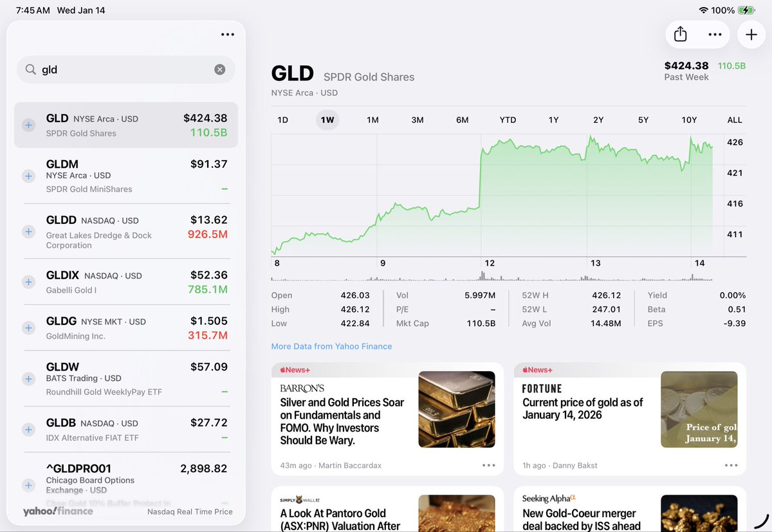Screen dimensions: 772x532
Task: Select 3M chart range
Action: 418,120
